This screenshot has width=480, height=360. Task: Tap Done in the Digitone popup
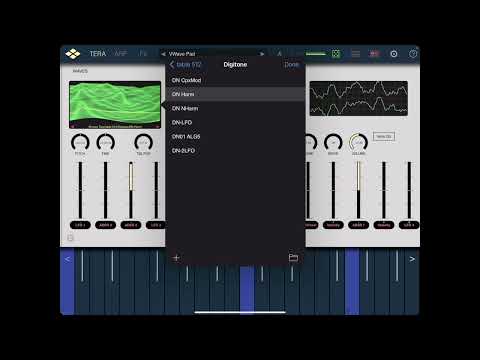pyautogui.click(x=291, y=65)
